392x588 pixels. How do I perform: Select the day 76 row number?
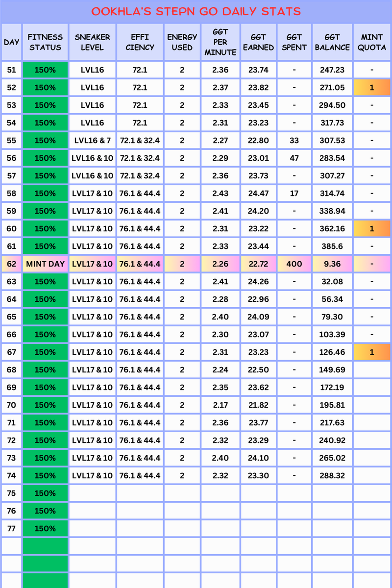tap(11, 511)
